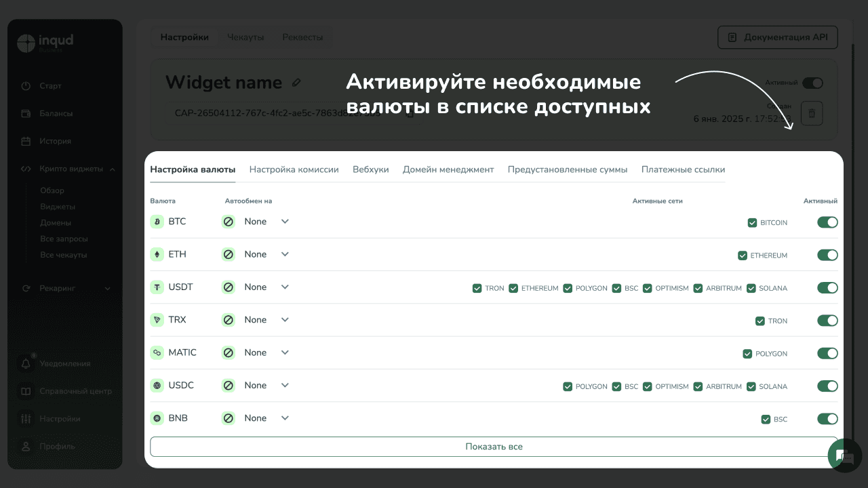
Task: Uncheck USDT's ARBITRUM network checkbox
Action: (698, 288)
